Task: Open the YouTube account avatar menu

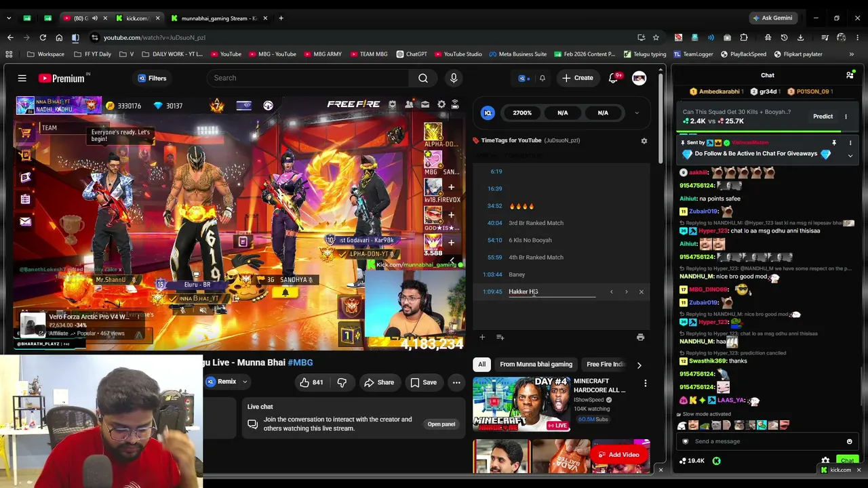Action: pyautogui.click(x=639, y=78)
